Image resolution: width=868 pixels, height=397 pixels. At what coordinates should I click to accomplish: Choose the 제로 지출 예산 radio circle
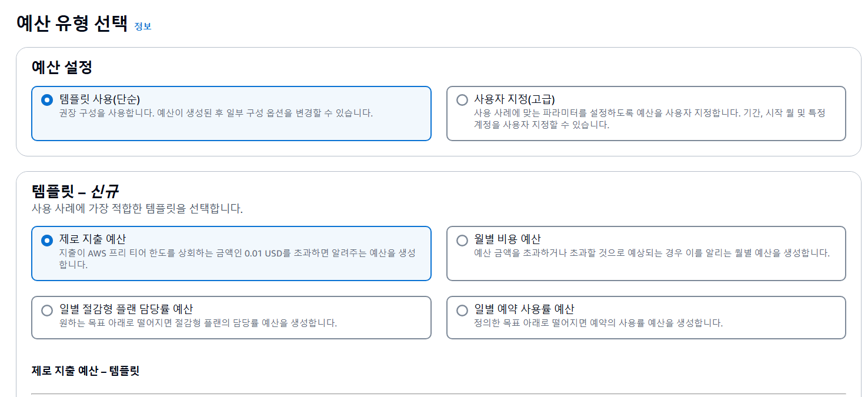pyautogui.click(x=47, y=240)
